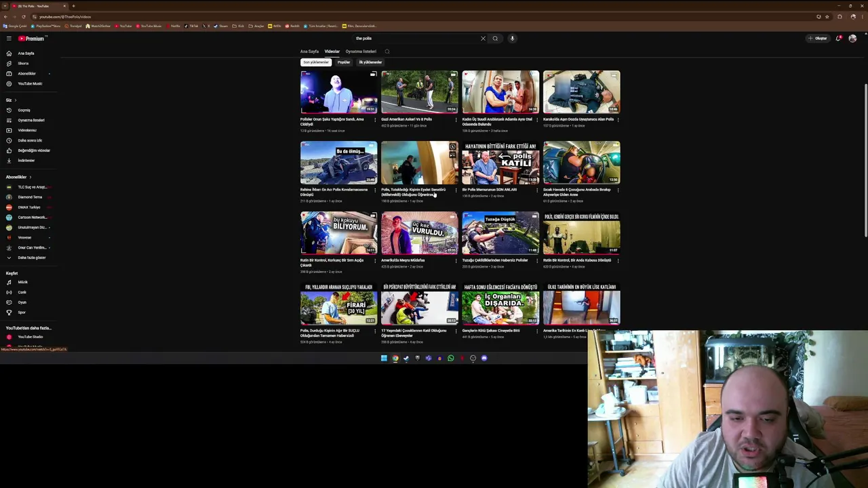Click the channel search magnifier beside the tabs
The height and width of the screenshot is (488, 868).
(x=387, y=52)
